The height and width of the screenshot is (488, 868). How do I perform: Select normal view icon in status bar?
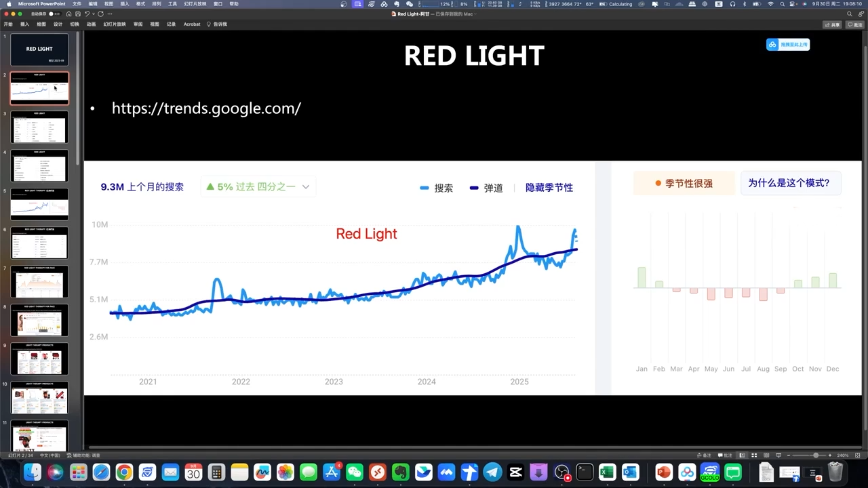[742, 455]
